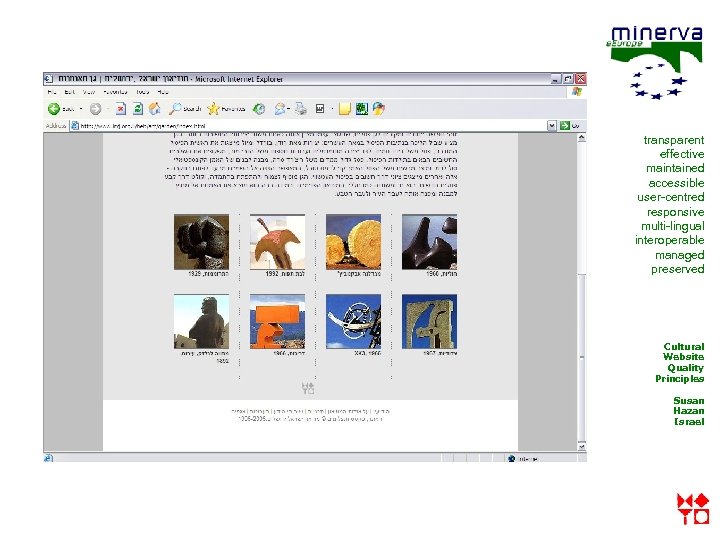Click the 1967 caption under the stone relief
The width and height of the screenshot is (720, 540).
(440, 354)
